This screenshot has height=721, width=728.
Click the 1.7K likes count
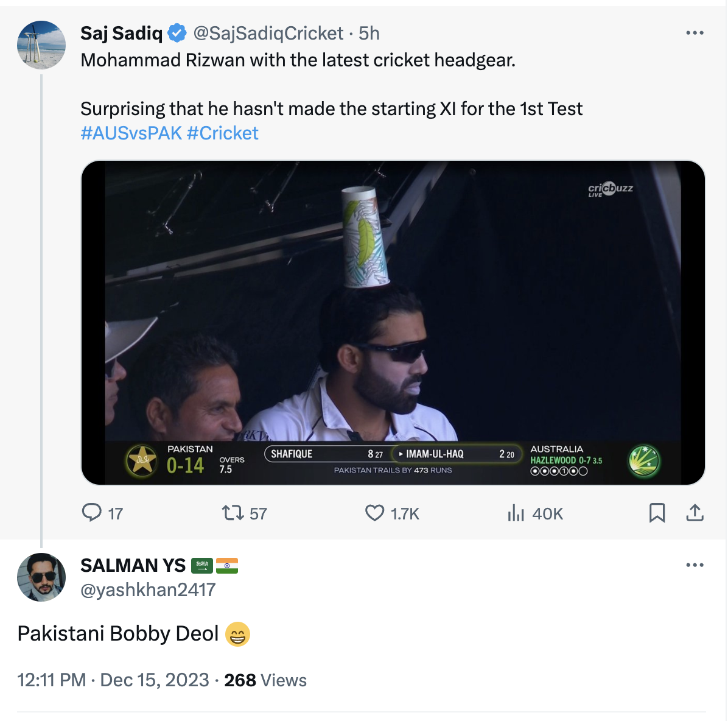405,513
